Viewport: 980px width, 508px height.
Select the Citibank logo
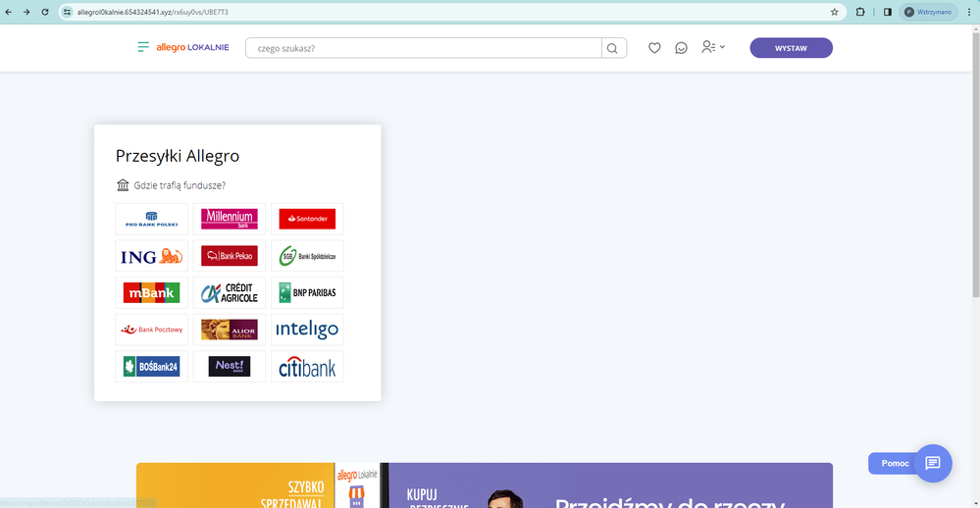coord(307,366)
